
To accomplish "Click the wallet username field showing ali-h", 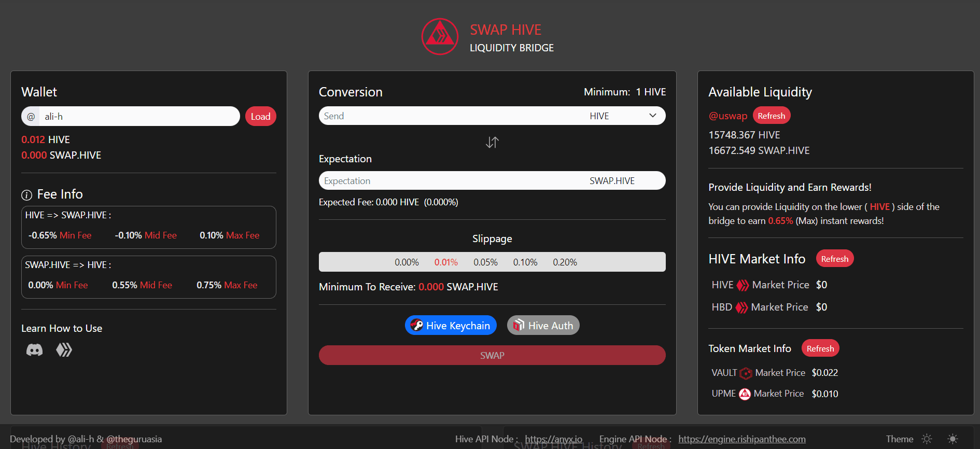I will (139, 116).
